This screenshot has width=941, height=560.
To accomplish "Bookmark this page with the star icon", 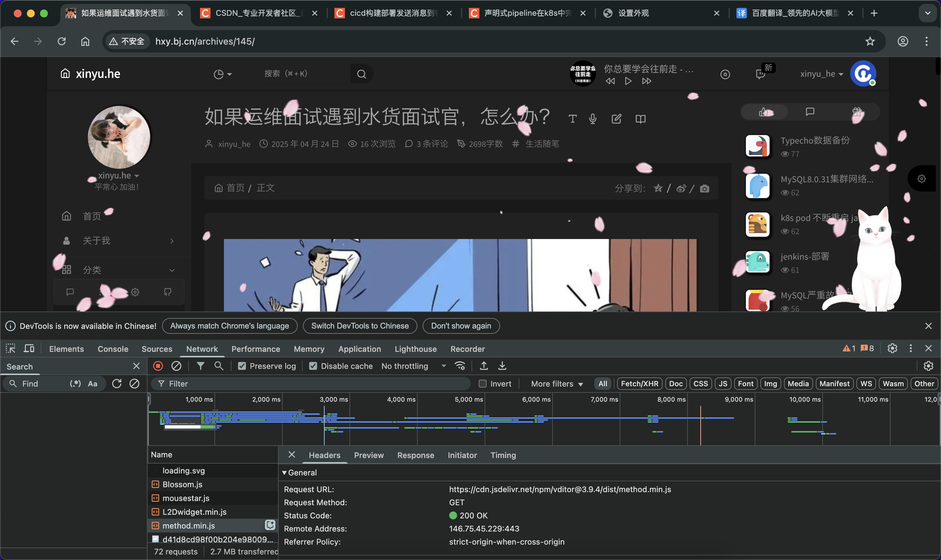I will (x=870, y=41).
